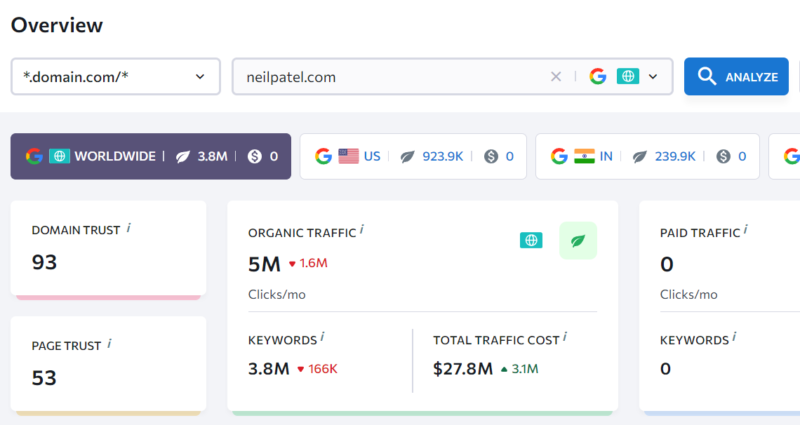
Task: Click the Page Trust value 53
Action: (44, 378)
